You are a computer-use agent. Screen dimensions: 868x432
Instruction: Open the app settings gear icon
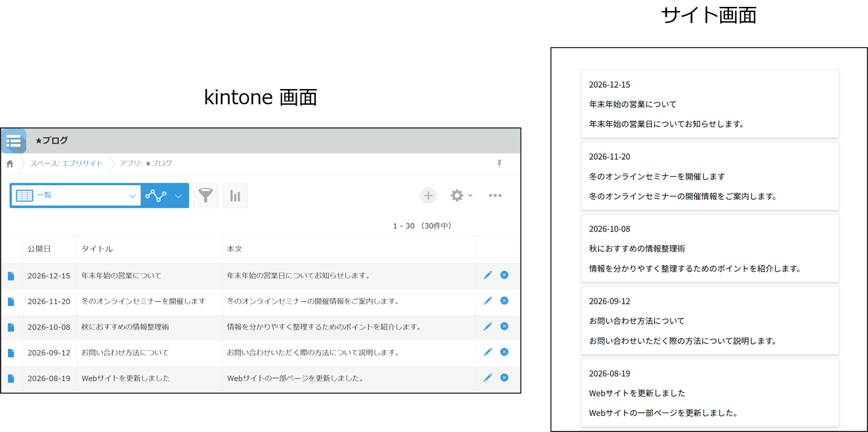[x=457, y=195]
